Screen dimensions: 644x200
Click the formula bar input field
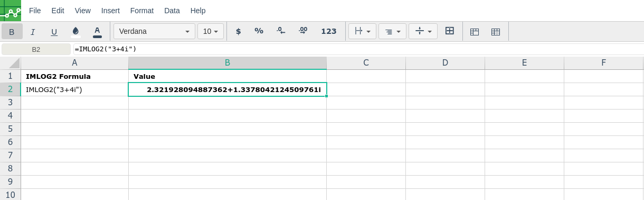coord(358,49)
